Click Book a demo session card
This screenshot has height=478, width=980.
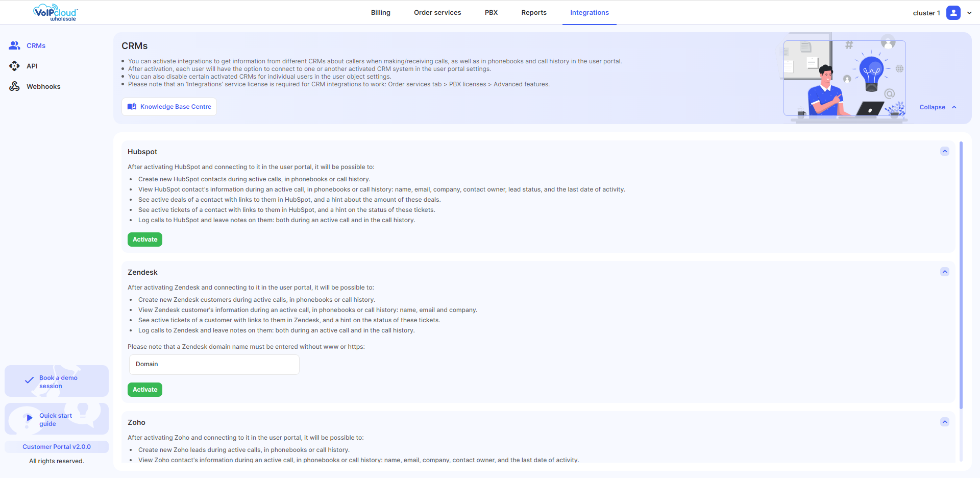[57, 381]
